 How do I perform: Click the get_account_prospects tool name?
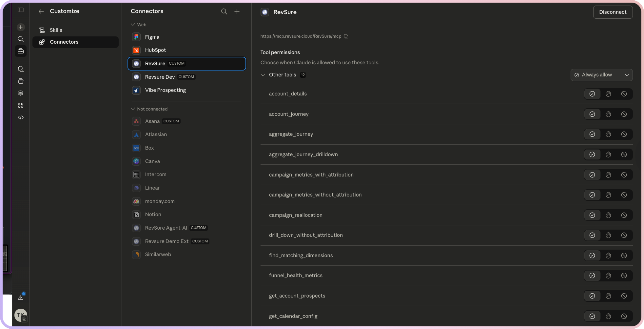click(x=297, y=296)
